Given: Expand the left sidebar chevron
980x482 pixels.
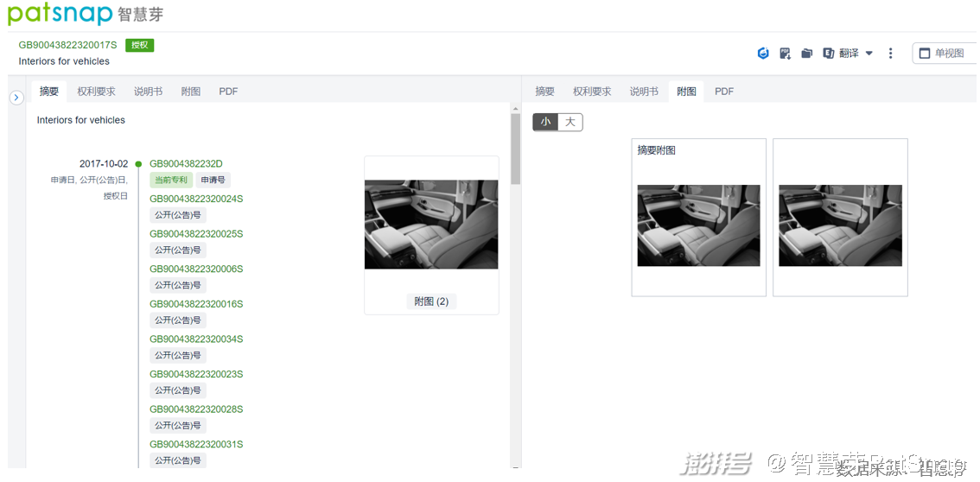Looking at the screenshot, I should (17, 98).
